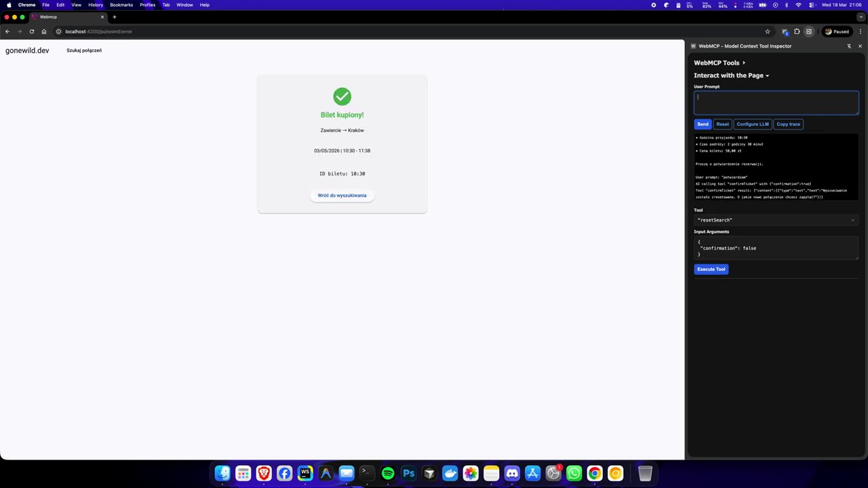Open WhatsApp from the dock

point(574,473)
